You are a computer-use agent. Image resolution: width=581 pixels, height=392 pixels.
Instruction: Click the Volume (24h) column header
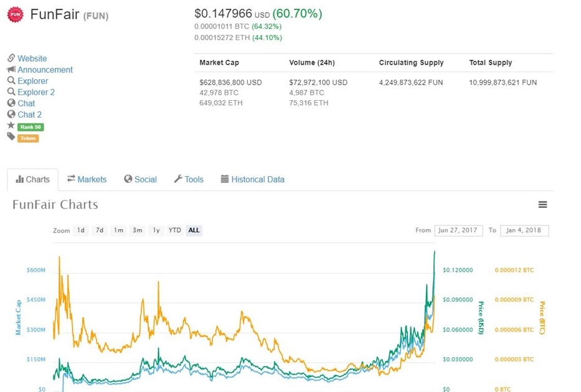pyautogui.click(x=312, y=63)
